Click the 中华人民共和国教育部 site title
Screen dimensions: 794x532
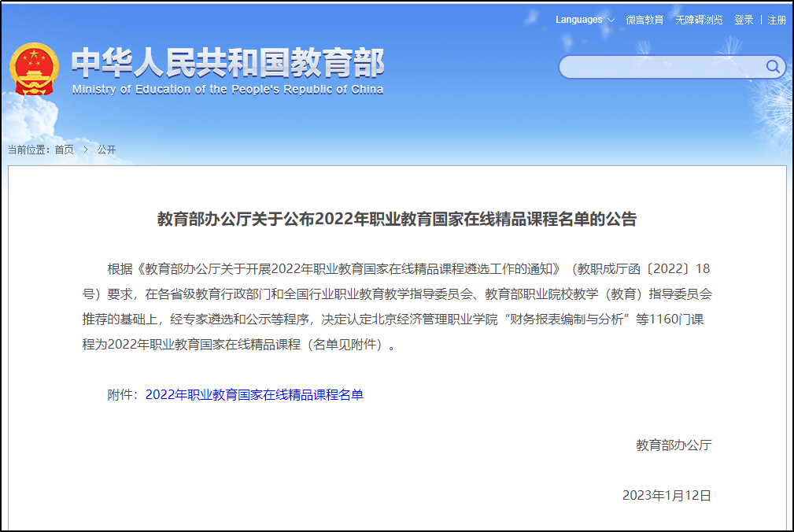point(227,63)
